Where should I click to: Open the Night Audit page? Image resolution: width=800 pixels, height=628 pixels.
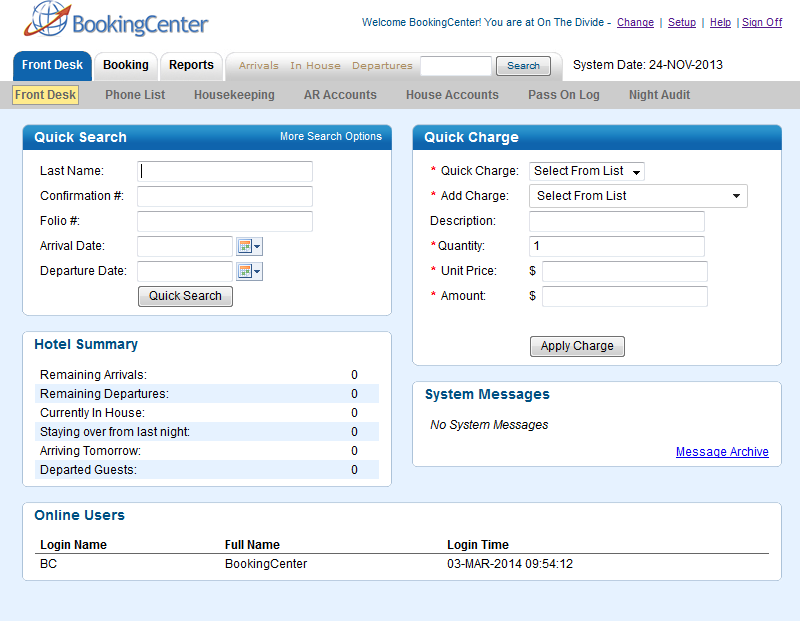[659, 95]
